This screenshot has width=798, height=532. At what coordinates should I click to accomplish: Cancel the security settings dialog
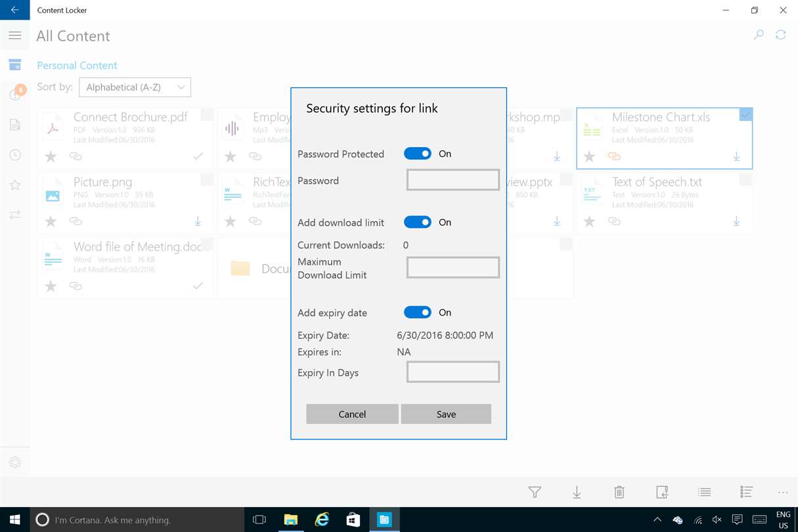352,414
